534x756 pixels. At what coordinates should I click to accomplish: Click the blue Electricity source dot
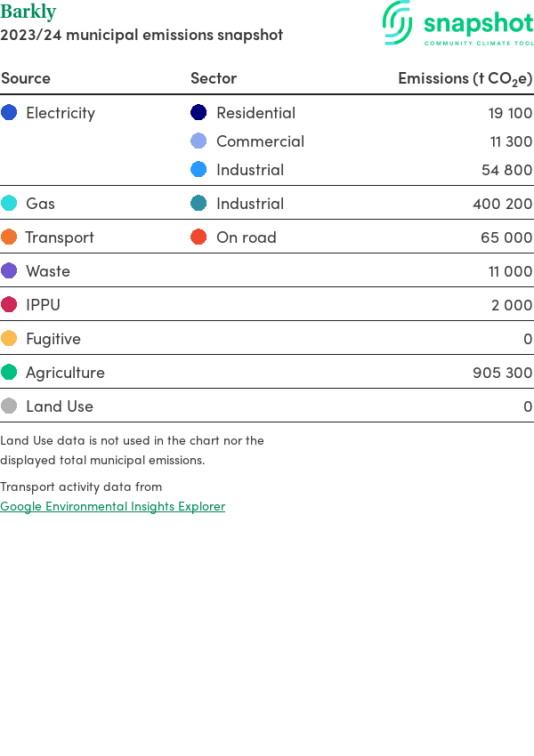[9, 112]
